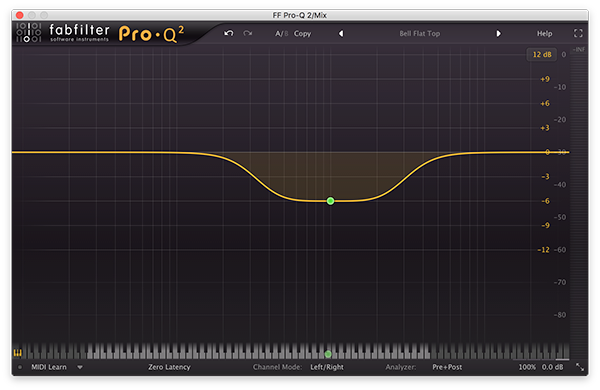Screen dimensions: 600x390
Task: Go to the previous preset arrow
Action: (341, 34)
